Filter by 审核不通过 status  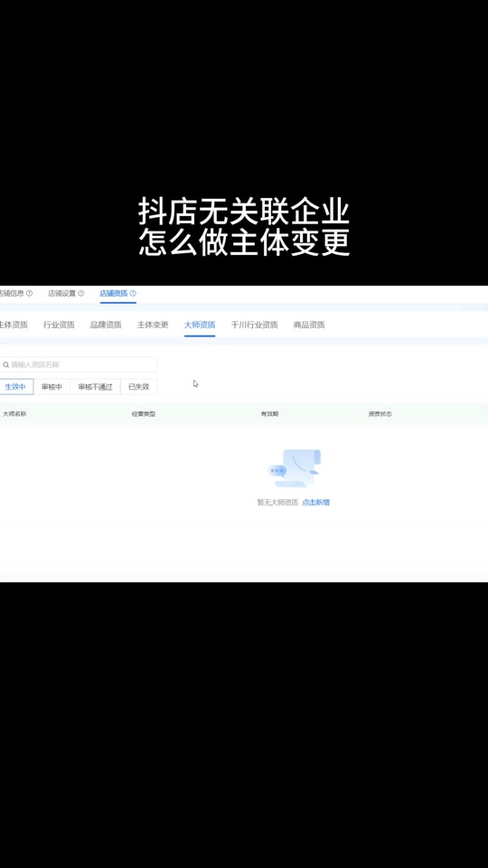coord(95,387)
